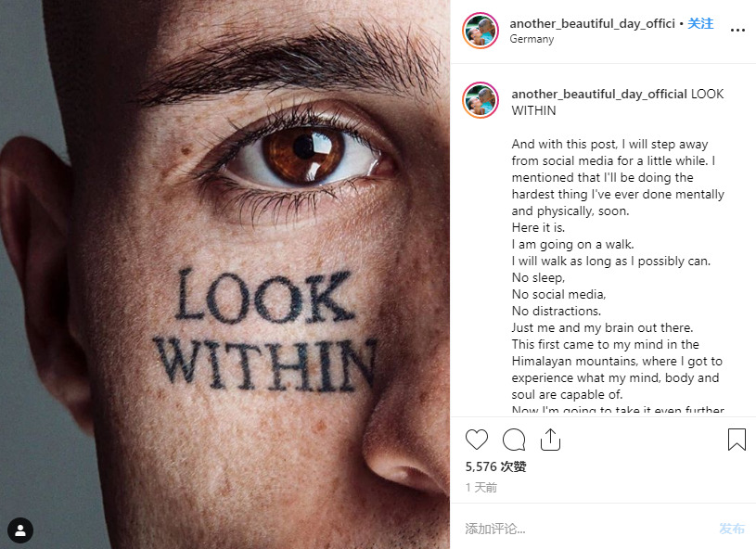Focus the 添加评论 comment field
The image size is (756, 549).
point(588,529)
